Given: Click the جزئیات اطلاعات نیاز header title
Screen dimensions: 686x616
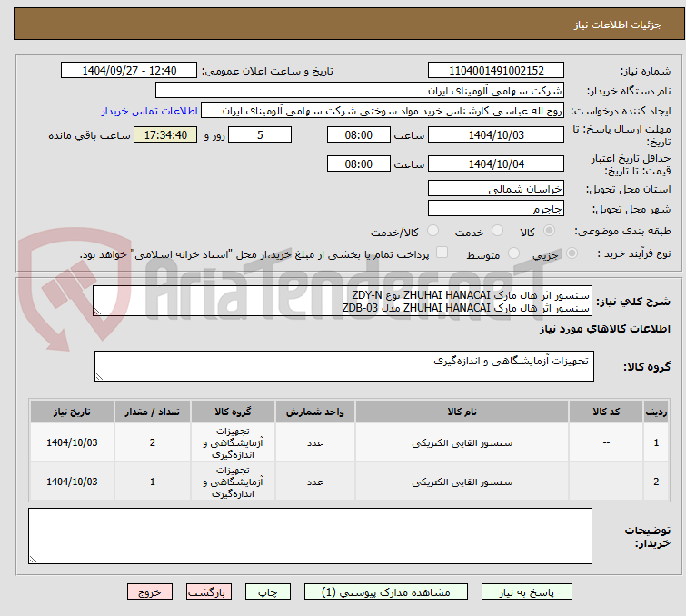Looking at the screenshot, I should [x=618, y=25].
